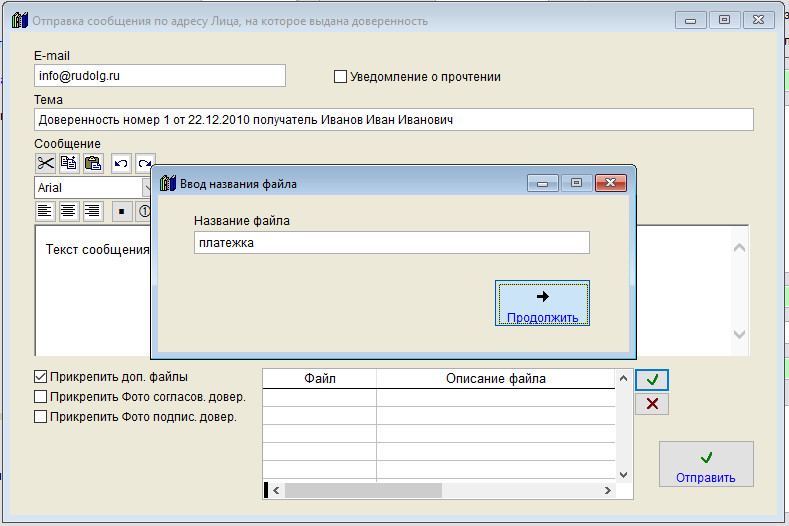This screenshot has height=526, width=789.
Task: Cut selected text with scissors icon
Action: (x=45, y=164)
